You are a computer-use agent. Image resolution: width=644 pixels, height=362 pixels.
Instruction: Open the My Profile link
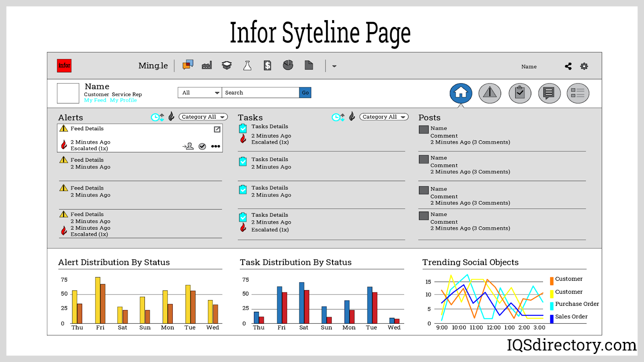124,101
